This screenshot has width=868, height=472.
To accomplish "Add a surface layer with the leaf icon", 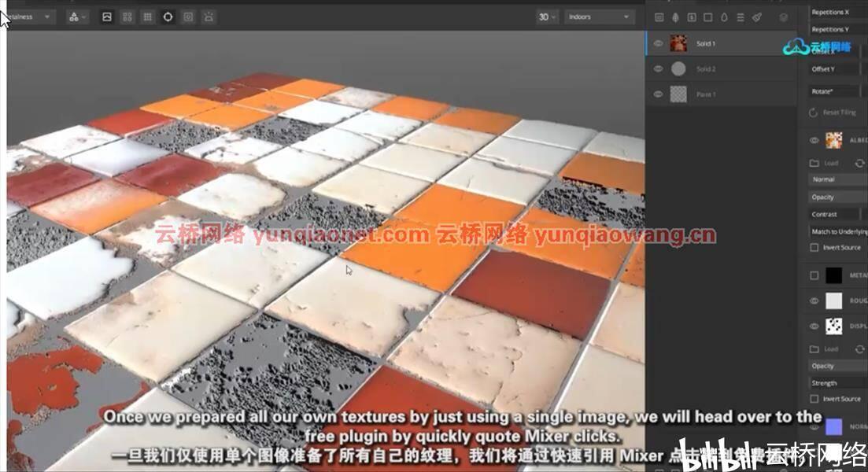I will click(x=675, y=18).
